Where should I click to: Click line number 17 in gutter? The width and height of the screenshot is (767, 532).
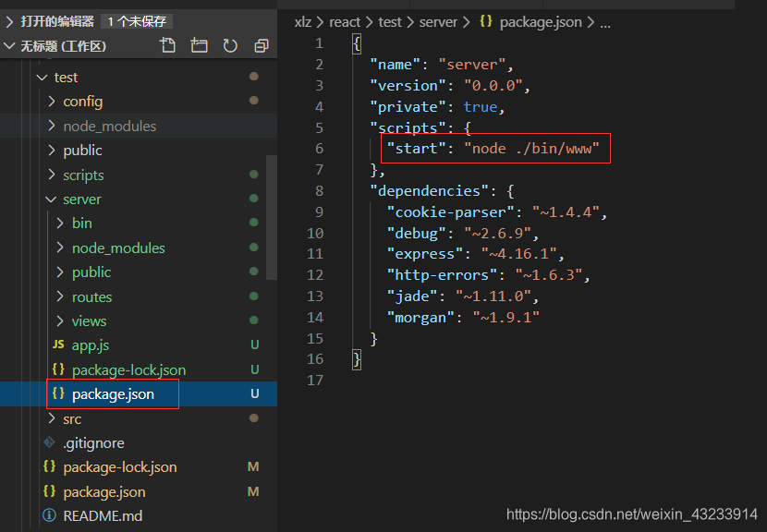tap(315, 380)
